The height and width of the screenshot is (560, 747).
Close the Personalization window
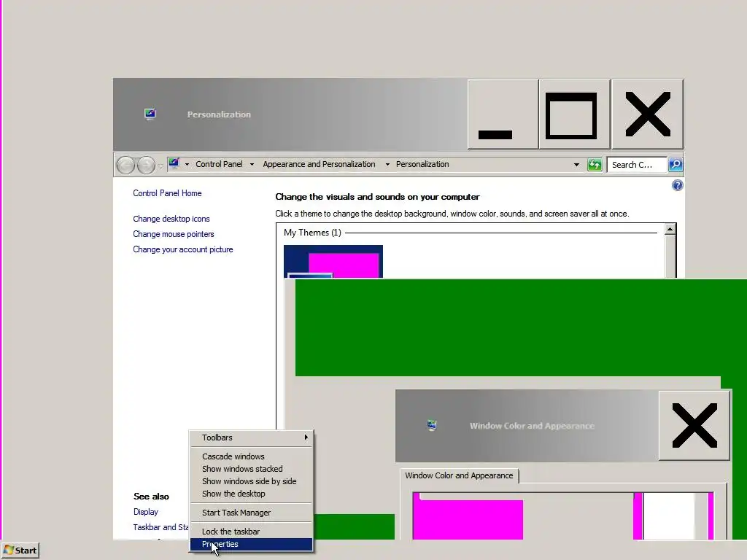tap(648, 114)
